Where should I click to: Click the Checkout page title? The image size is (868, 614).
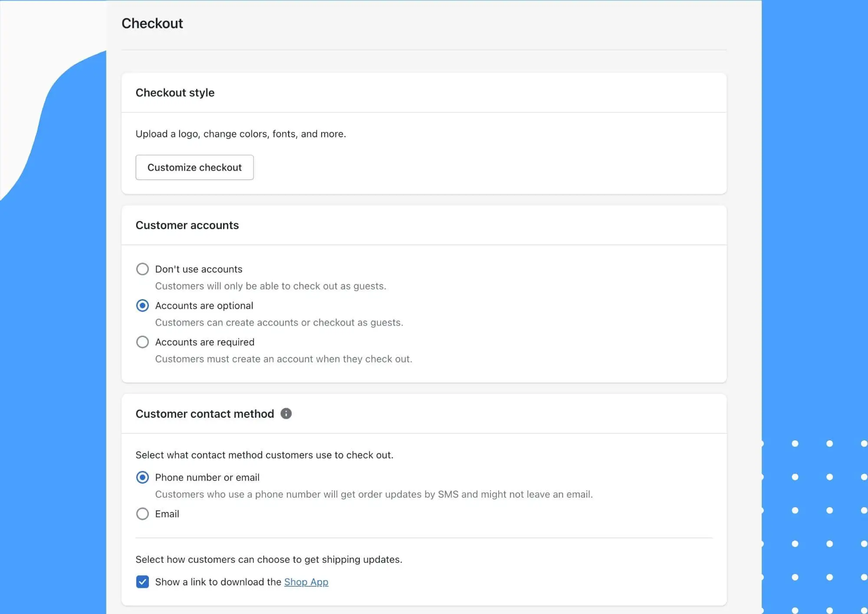point(152,23)
